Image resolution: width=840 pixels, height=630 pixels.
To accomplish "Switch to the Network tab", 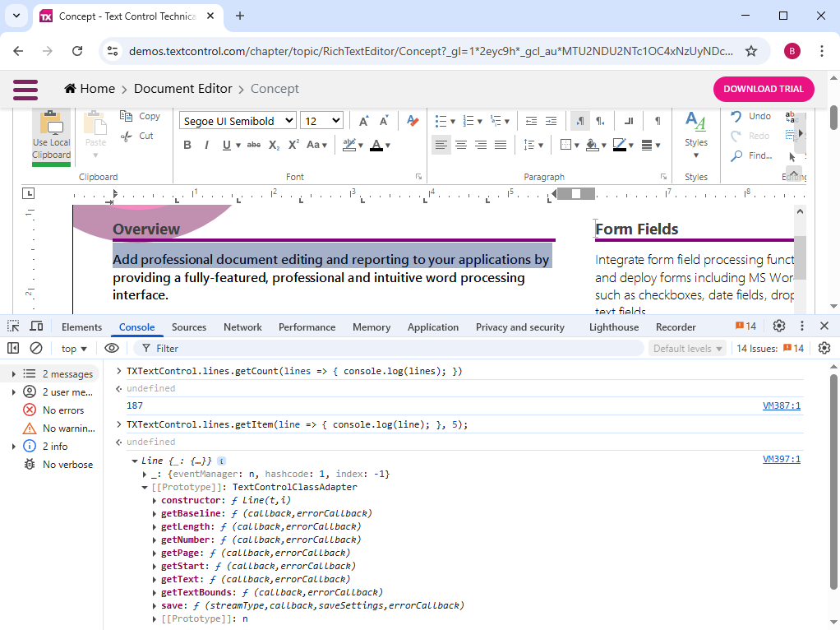I will point(242,327).
